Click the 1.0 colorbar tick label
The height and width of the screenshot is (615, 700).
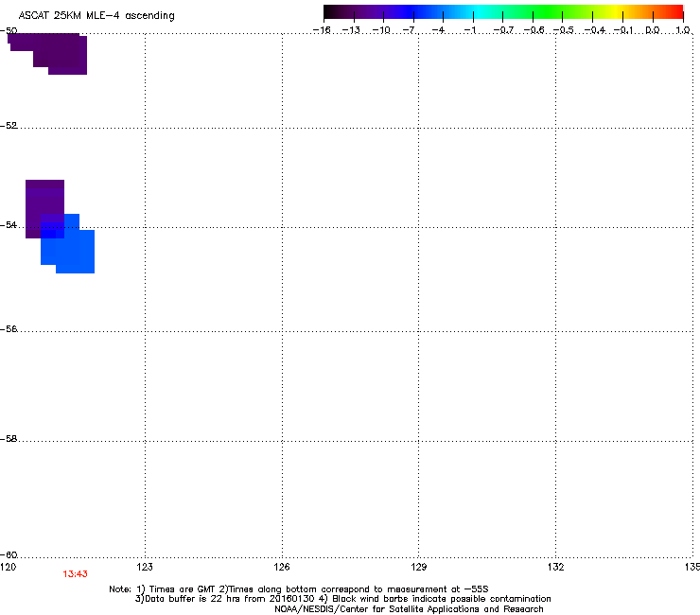[683, 30]
